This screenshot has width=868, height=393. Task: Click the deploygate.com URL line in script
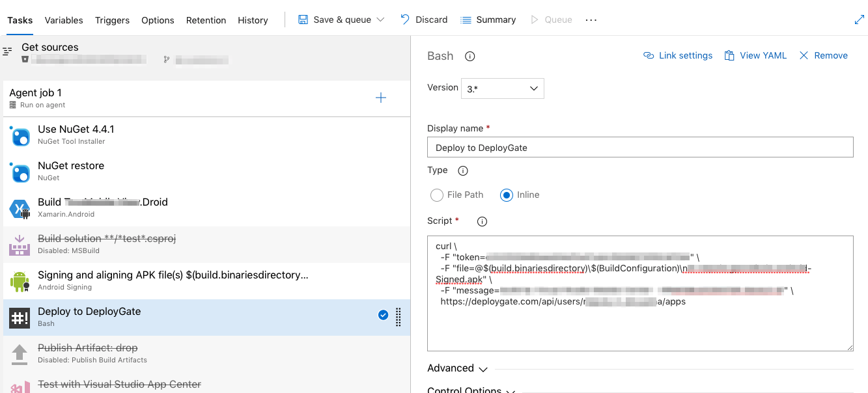tap(563, 302)
